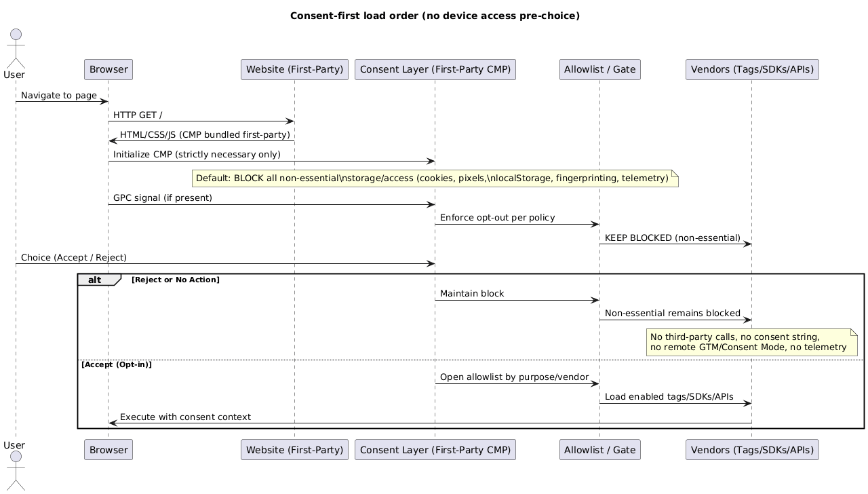This screenshot has height=494, width=868.
Task: Click the header Consent Layer (First-Party CMP) box
Action: 435,70
